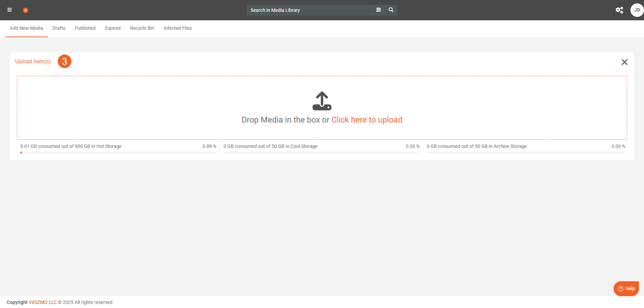The width and height of the screenshot is (644, 308).
Task: Click the upload arrow icon in the drop box
Action: pyautogui.click(x=322, y=101)
